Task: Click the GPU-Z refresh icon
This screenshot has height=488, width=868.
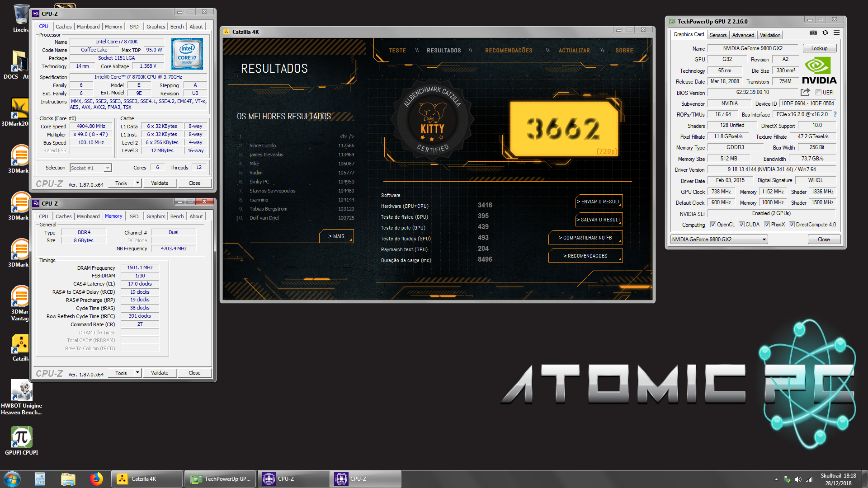Action: click(x=825, y=33)
